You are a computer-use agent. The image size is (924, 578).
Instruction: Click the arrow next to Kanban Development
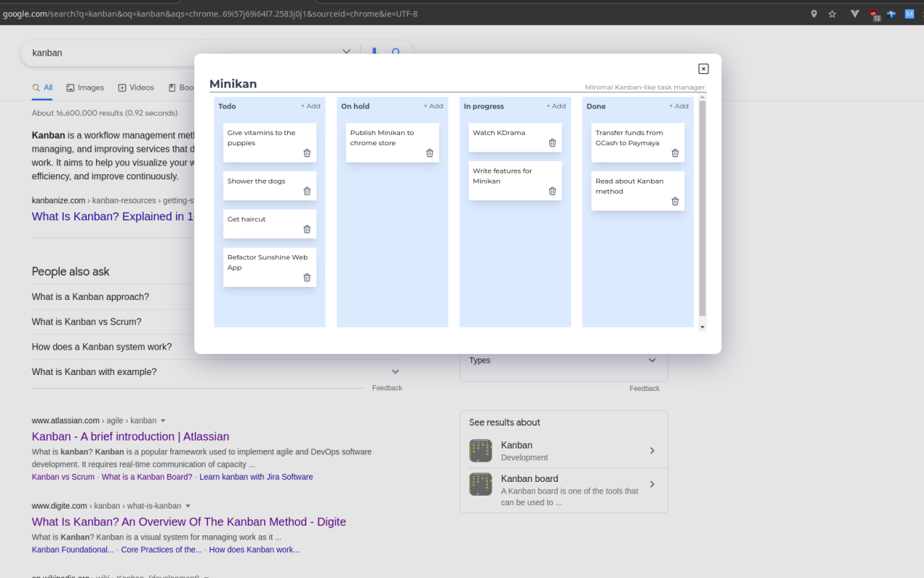tap(652, 451)
